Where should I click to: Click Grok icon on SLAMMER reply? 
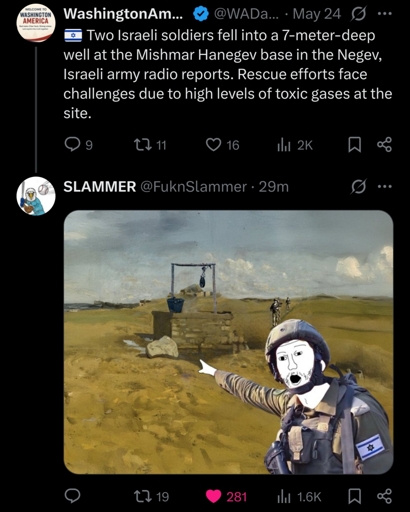coord(359,187)
